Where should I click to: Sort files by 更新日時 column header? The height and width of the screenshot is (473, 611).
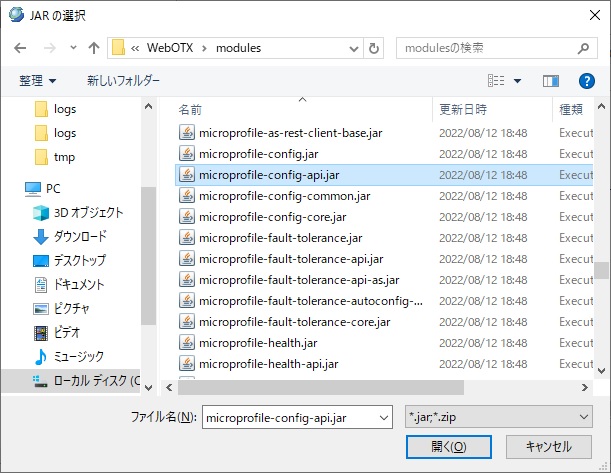[x=463, y=109]
